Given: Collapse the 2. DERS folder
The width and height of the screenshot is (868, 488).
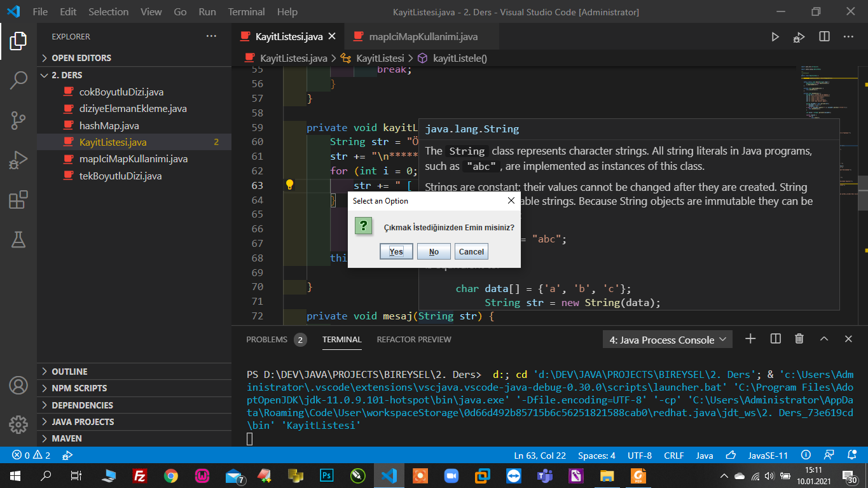Looking at the screenshot, I should click(67, 75).
